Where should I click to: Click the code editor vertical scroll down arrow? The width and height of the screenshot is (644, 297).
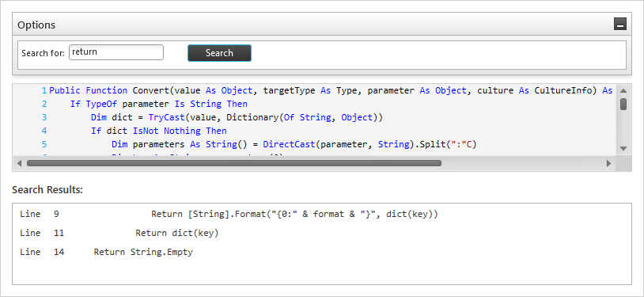click(623, 148)
